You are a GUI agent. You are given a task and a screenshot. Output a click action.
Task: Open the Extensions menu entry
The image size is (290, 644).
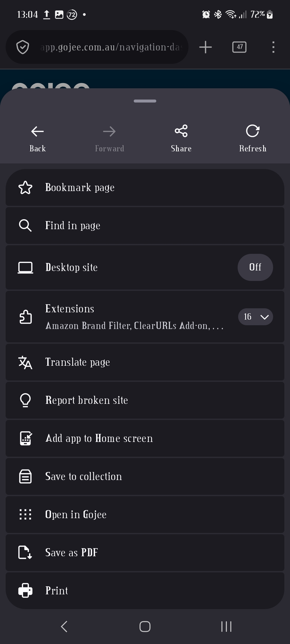pyautogui.click(x=121, y=317)
